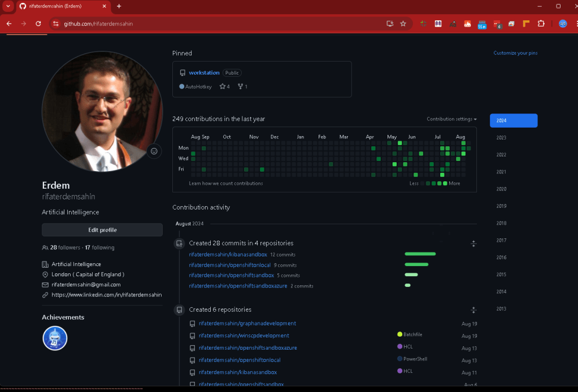The width and height of the screenshot is (578, 392).
Task: Open Contribution settings dropdown
Action: pyautogui.click(x=451, y=119)
